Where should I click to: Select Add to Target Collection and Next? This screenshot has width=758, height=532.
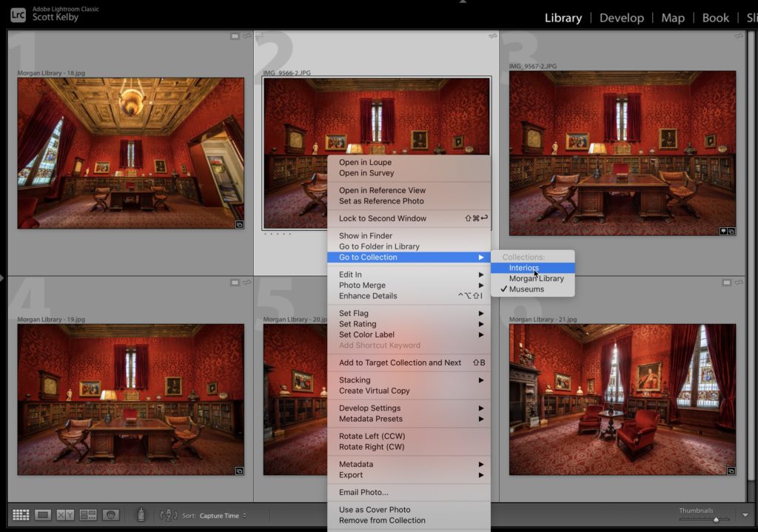[409, 363]
